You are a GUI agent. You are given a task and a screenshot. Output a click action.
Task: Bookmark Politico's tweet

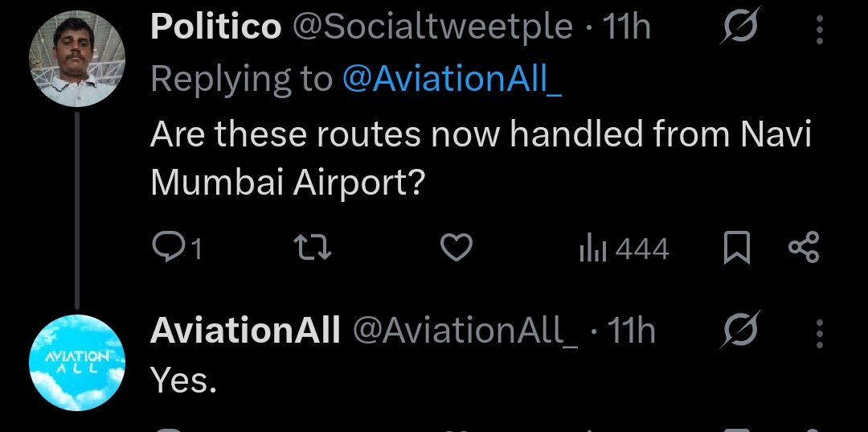[x=736, y=249]
